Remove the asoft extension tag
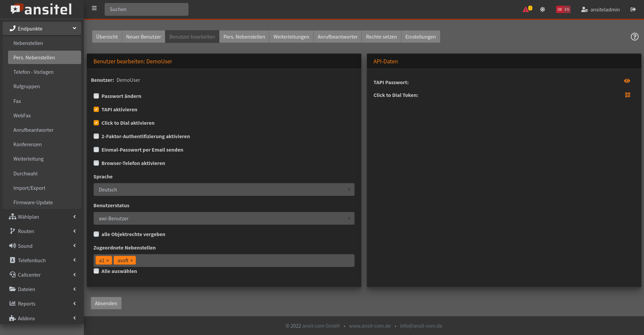644x335 pixels. point(131,261)
